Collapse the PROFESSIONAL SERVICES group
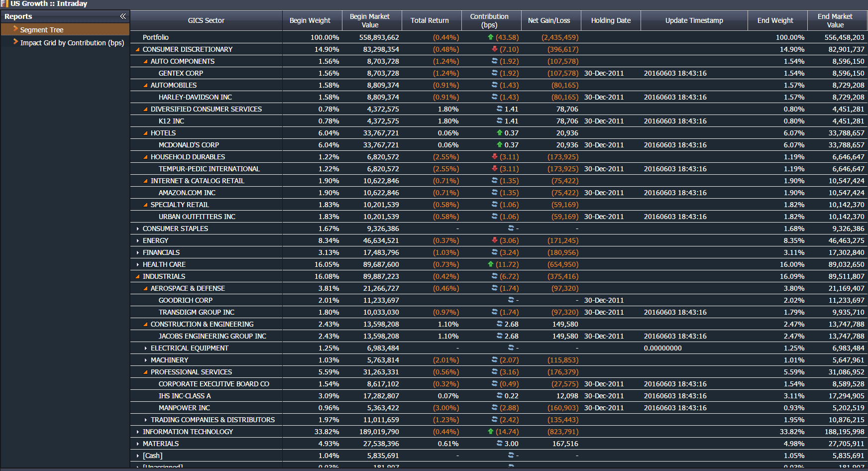Image resolution: width=868 pixels, height=471 pixels. pos(146,372)
